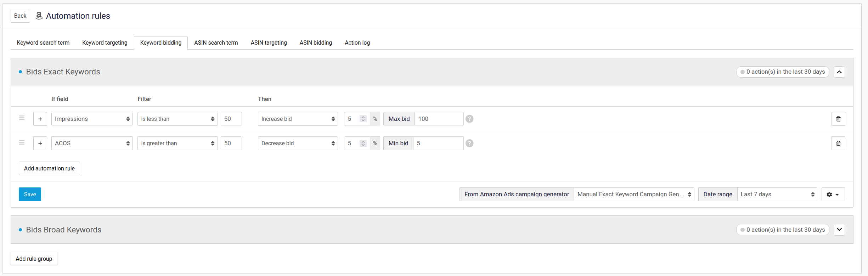Screen dimensions: 868x276
Task: Add a condition to the ACOS rule
Action: coord(40,143)
